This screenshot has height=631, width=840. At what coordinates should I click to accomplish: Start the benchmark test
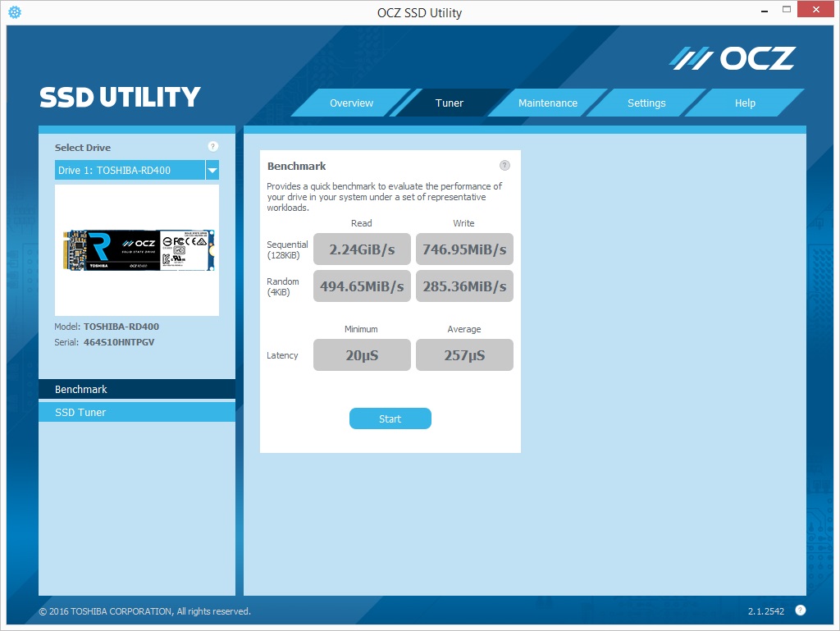(x=390, y=418)
